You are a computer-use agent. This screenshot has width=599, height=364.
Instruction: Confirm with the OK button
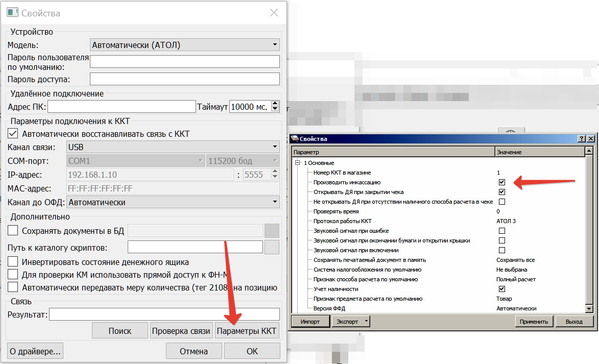[252, 351]
